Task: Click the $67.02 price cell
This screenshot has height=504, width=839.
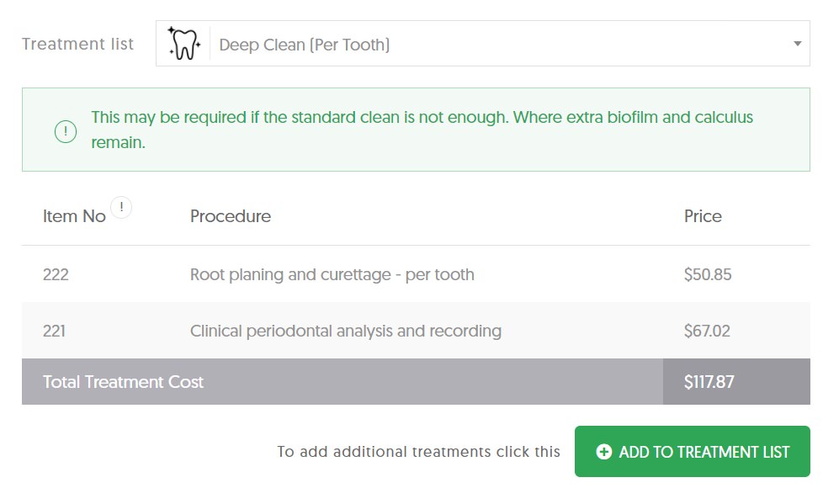Action: pos(707,332)
